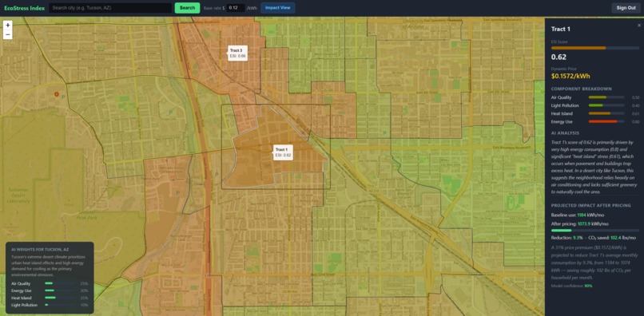Click the "Base rate $" label
The image size is (644, 316).
[214, 8]
